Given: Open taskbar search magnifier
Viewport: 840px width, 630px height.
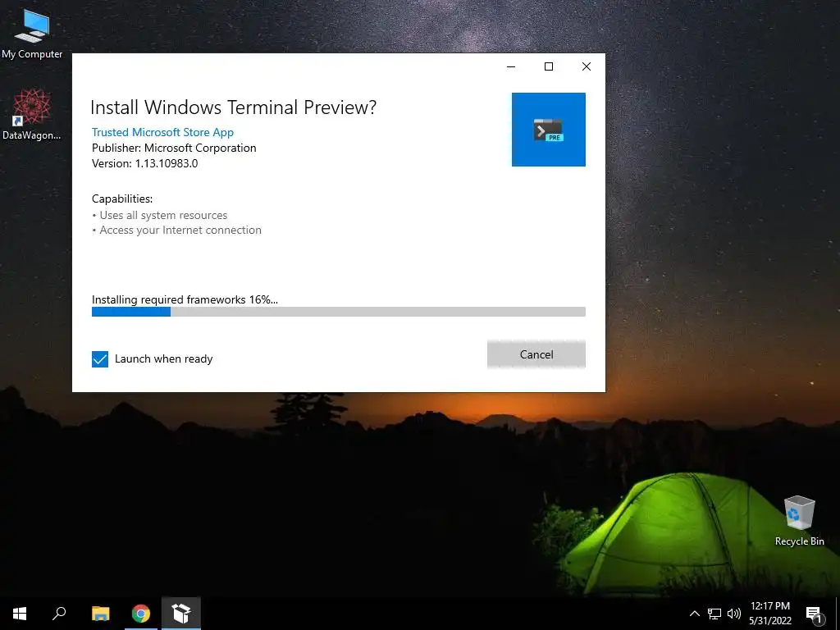Looking at the screenshot, I should tap(59, 614).
